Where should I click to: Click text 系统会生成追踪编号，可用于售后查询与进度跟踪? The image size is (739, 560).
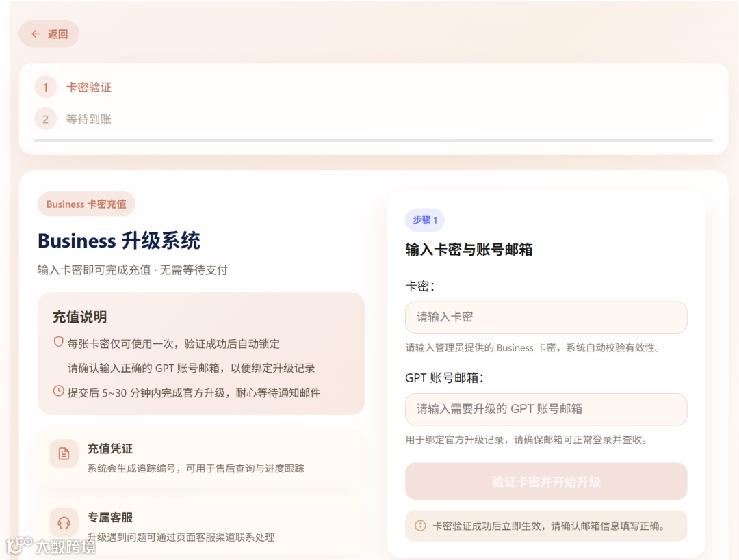coord(196,468)
